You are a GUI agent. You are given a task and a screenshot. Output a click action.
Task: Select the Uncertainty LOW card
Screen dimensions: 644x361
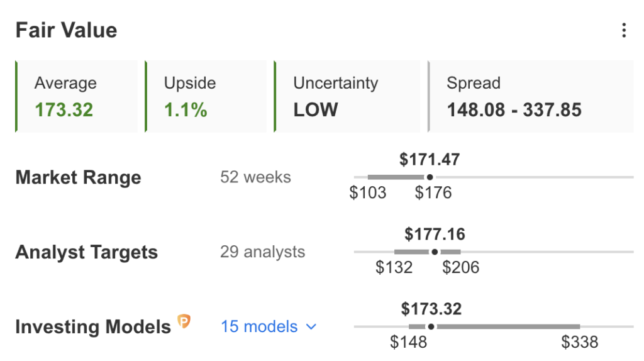coord(347,97)
